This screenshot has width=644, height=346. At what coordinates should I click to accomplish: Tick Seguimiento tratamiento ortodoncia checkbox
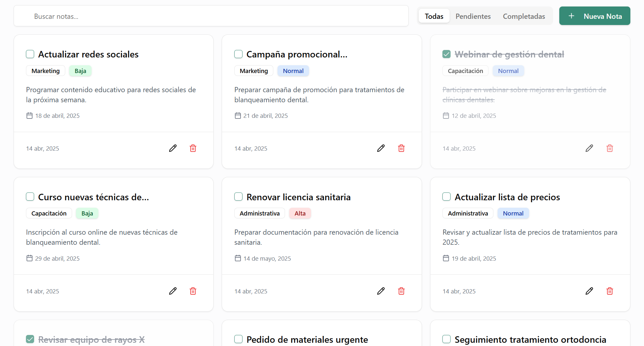point(447,339)
